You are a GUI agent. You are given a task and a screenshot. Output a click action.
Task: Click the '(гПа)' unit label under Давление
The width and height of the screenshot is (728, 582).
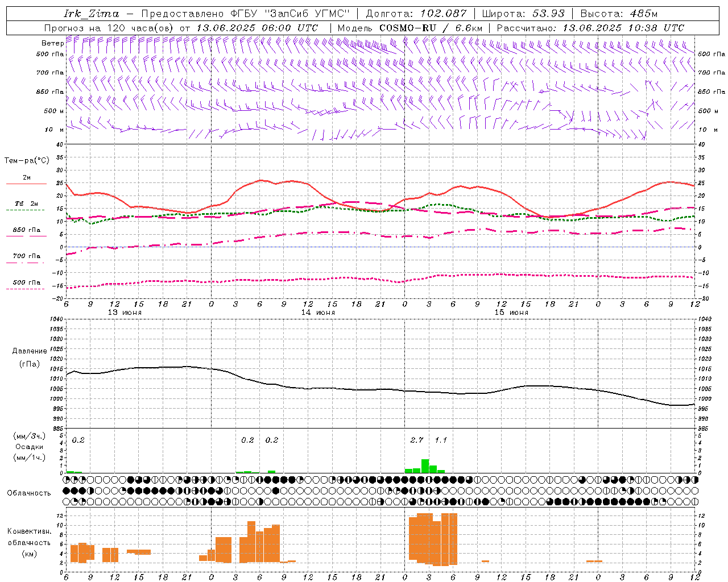click(30, 364)
